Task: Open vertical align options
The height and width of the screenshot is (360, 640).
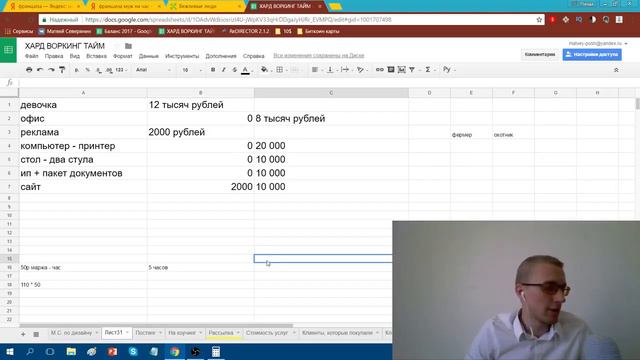Action: click(x=330, y=70)
